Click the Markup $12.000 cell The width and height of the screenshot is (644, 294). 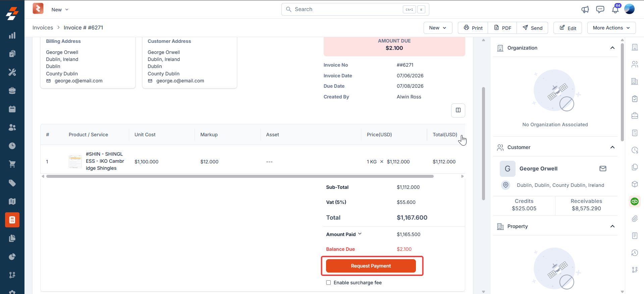209,162
